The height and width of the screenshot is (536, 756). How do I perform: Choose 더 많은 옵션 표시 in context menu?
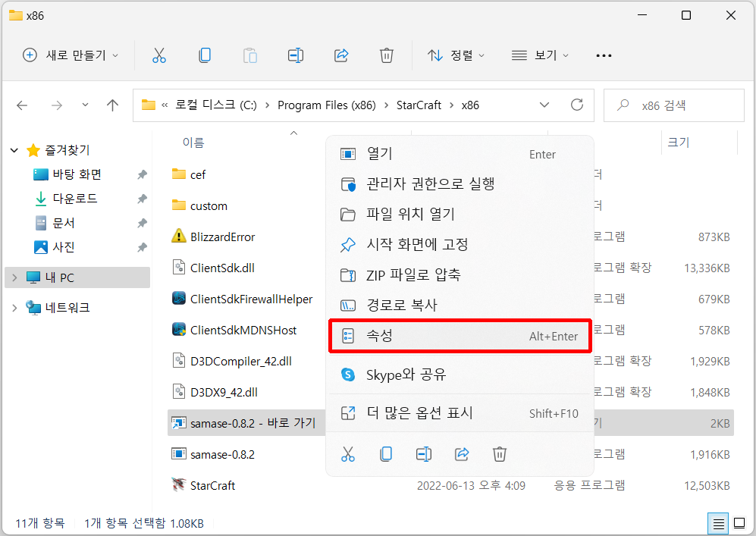coord(460,413)
